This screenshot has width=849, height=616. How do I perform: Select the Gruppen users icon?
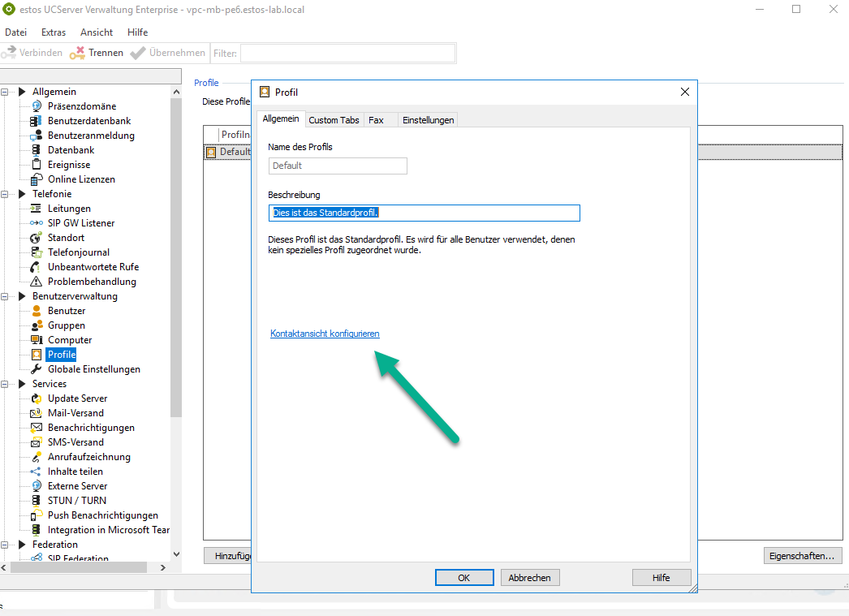click(36, 325)
